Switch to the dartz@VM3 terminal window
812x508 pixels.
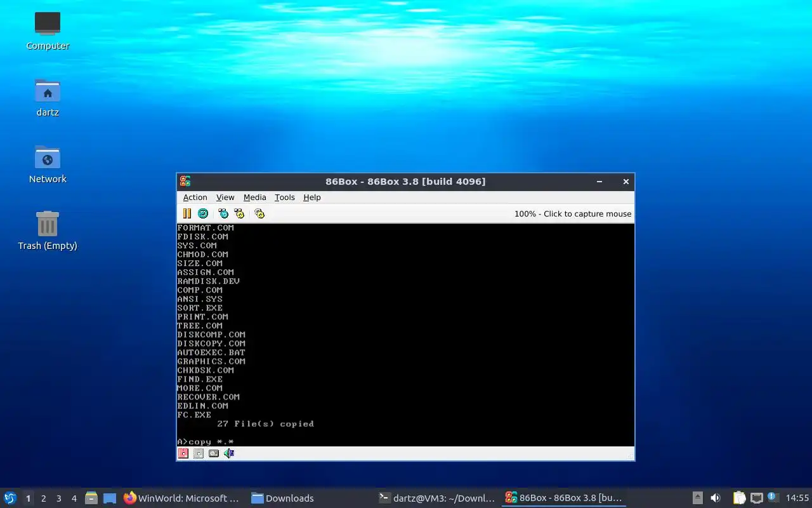point(436,498)
